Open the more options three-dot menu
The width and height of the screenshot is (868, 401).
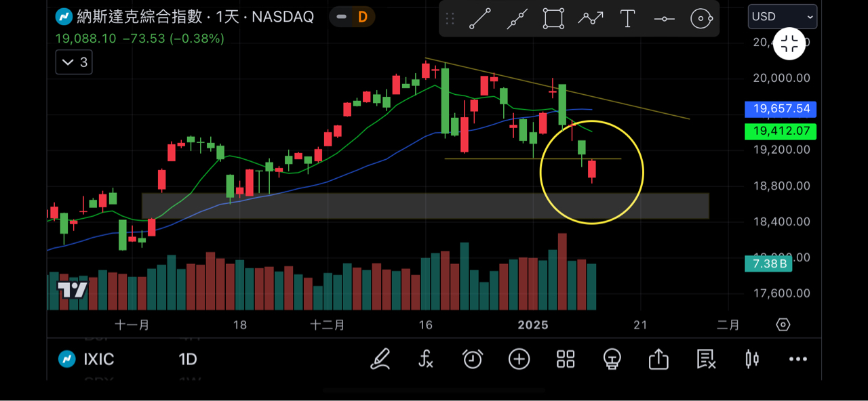(798, 359)
